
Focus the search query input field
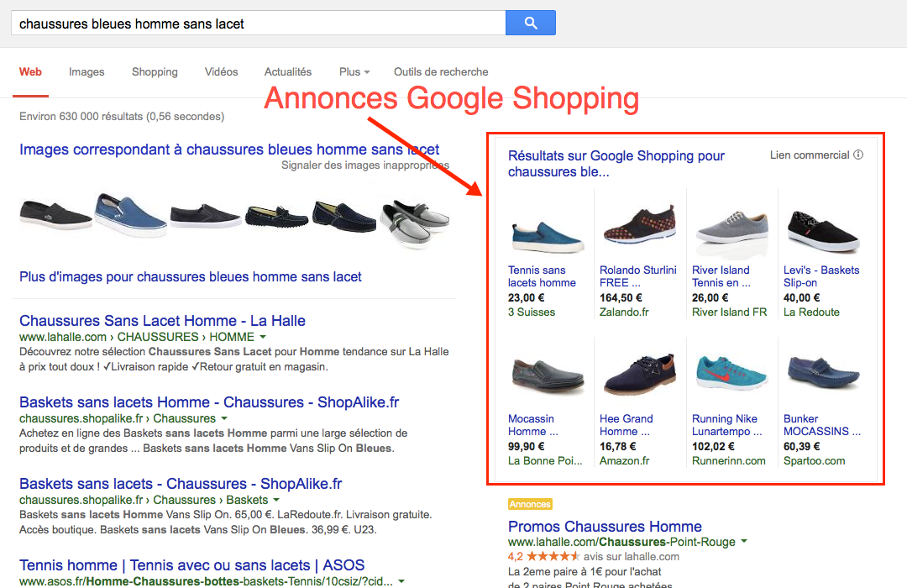click(x=258, y=24)
